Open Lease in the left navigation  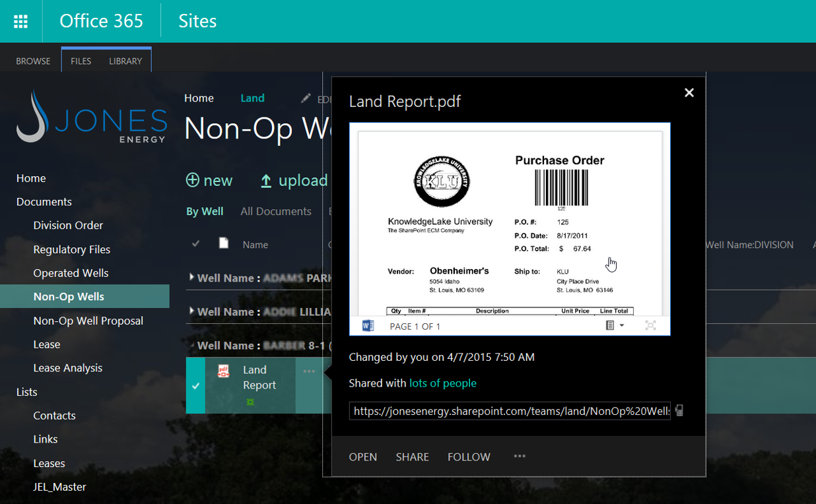(47, 344)
